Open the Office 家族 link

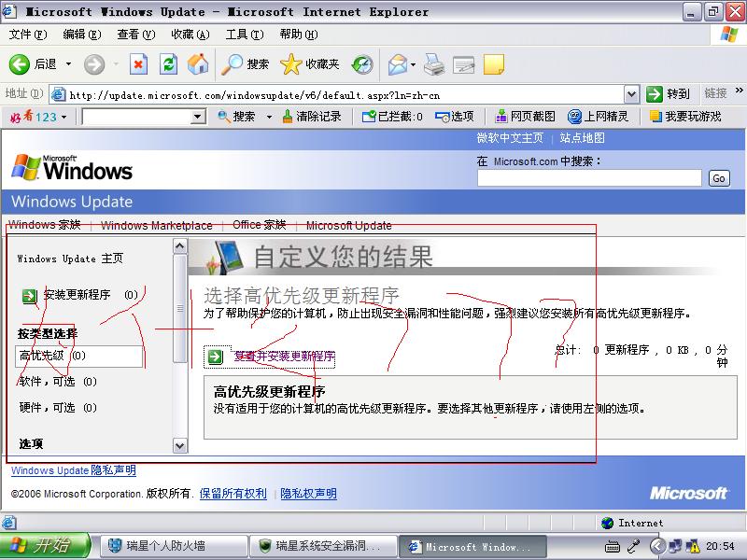pos(260,225)
